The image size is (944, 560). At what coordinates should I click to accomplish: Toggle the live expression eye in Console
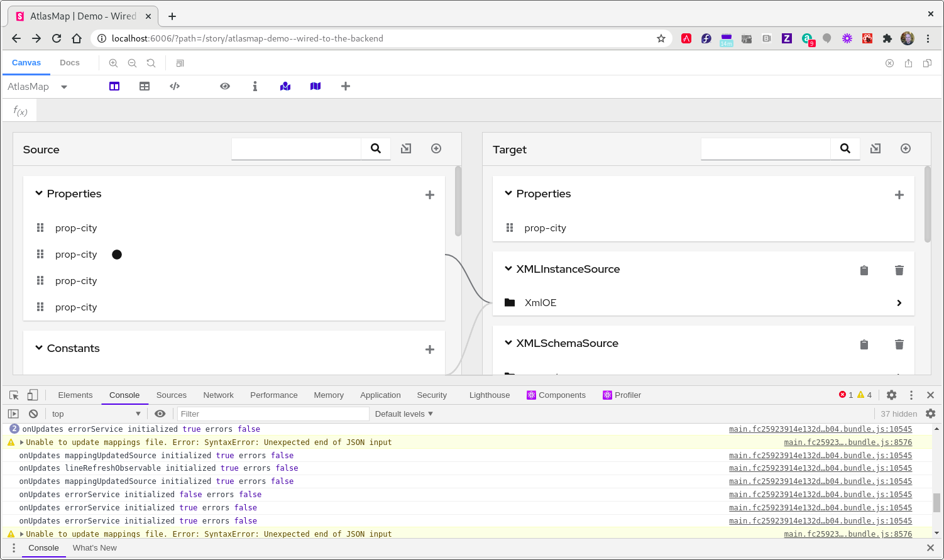click(x=160, y=414)
